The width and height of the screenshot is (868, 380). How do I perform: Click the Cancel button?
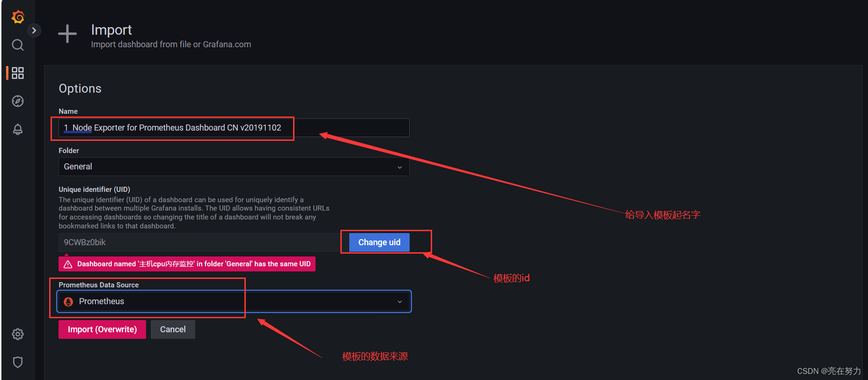(x=173, y=329)
